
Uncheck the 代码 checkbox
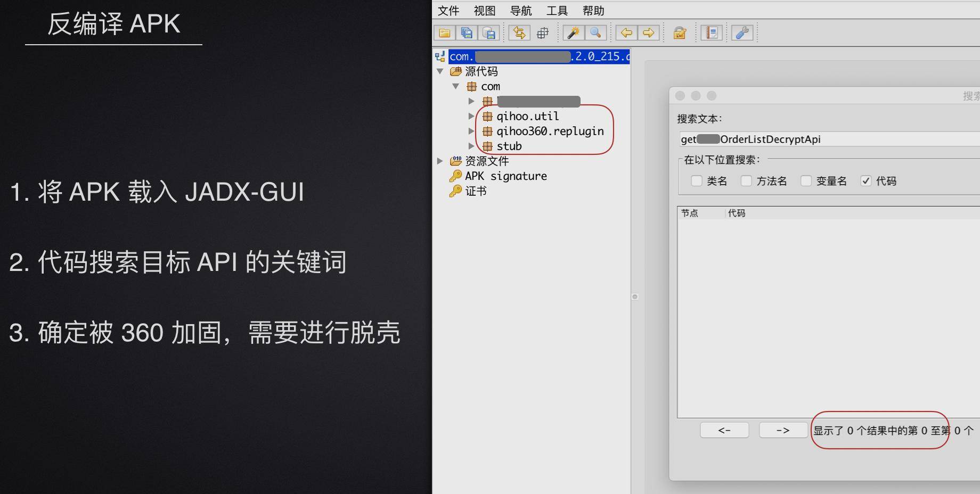[x=866, y=181]
